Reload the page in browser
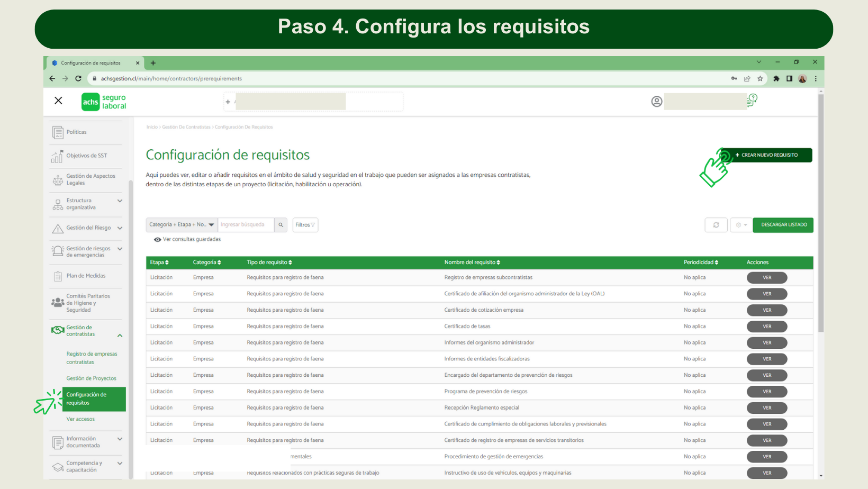The height and width of the screenshot is (489, 868). point(78,78)
